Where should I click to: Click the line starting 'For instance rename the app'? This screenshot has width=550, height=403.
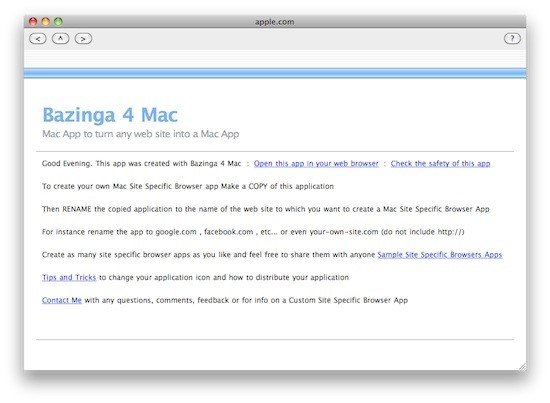point(253,232)
